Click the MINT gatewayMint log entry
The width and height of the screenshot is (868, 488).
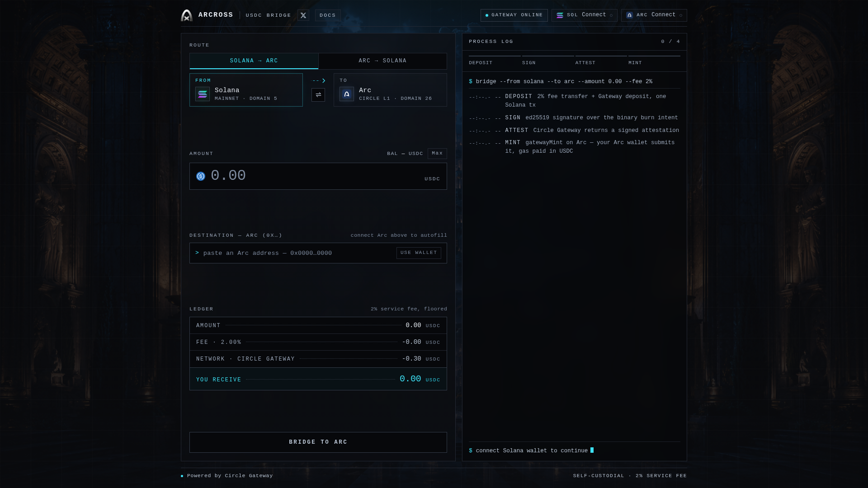(575, 147)
